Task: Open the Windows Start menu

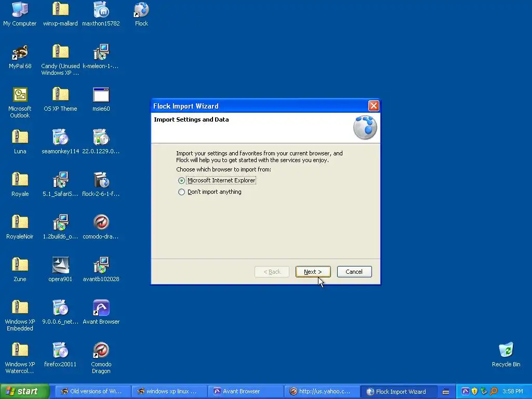Action: click(24, 391)
